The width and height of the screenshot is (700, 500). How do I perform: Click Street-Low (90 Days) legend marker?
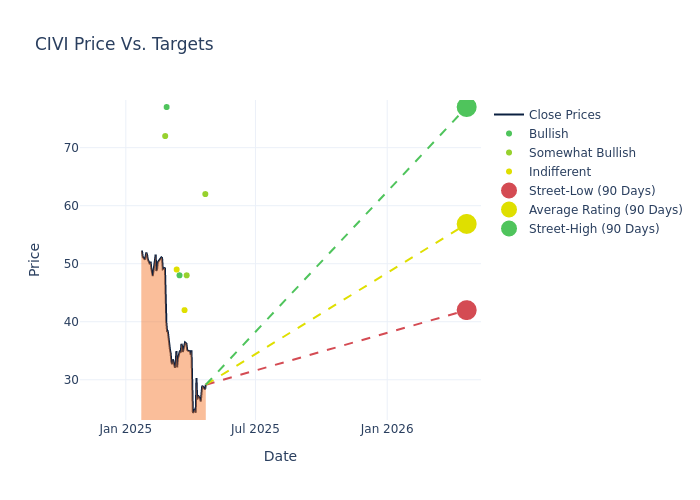coord(509,191)
